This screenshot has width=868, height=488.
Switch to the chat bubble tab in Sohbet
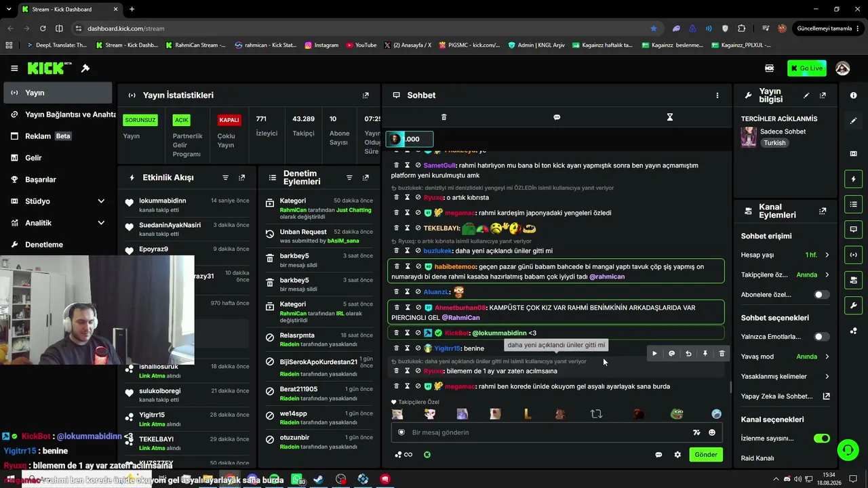557,117
